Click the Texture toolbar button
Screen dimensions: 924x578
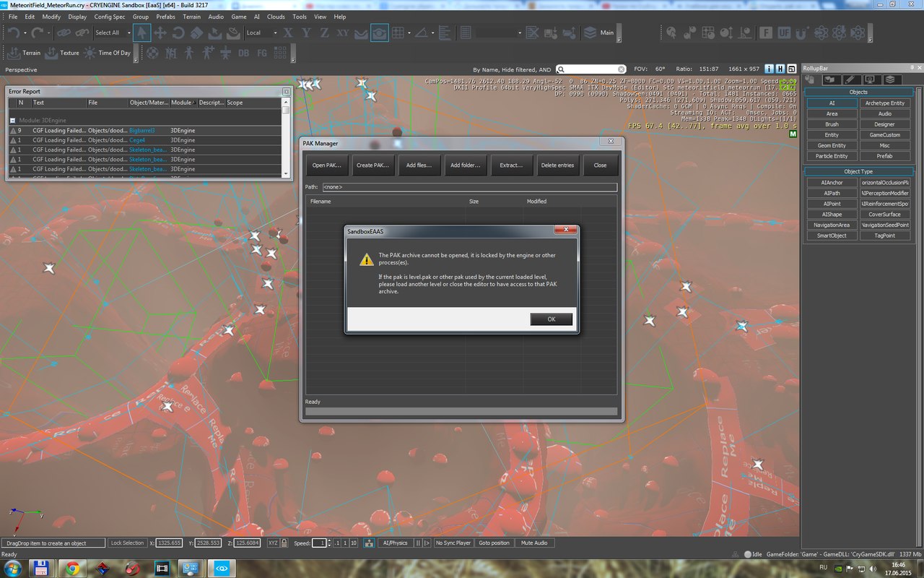click(x=62, y=53)
